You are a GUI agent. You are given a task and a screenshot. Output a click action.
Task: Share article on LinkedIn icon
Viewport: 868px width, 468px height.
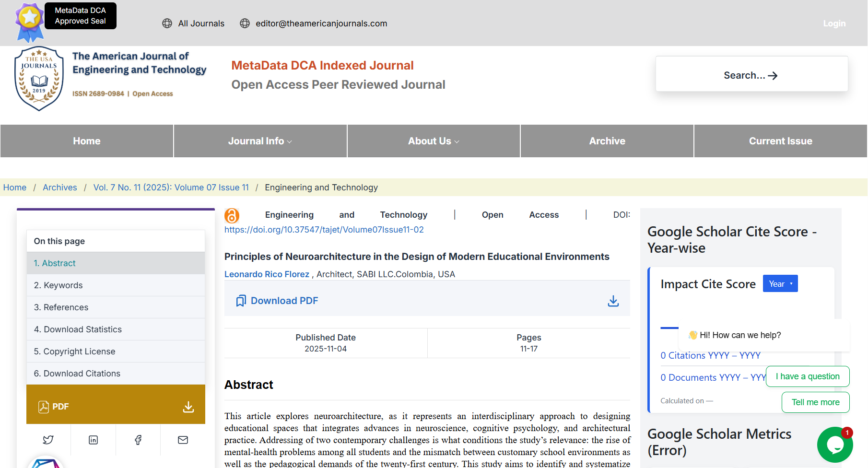[93, 440]
